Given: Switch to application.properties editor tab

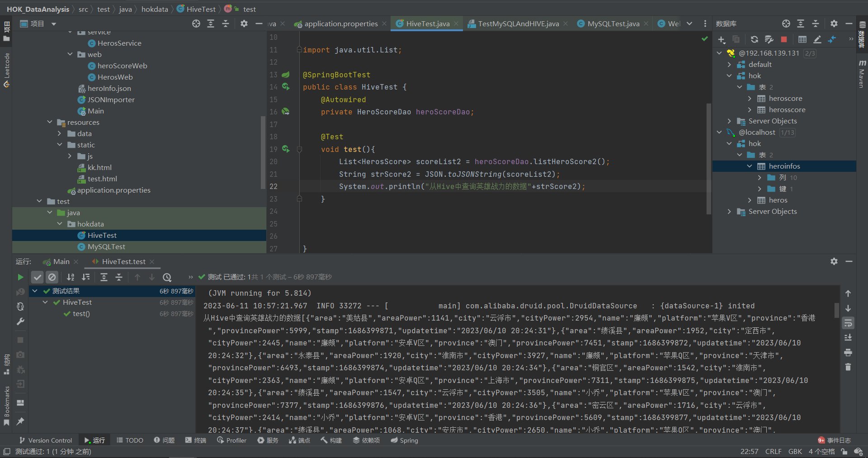Looking at the screenshot, I should coord(340,24).
